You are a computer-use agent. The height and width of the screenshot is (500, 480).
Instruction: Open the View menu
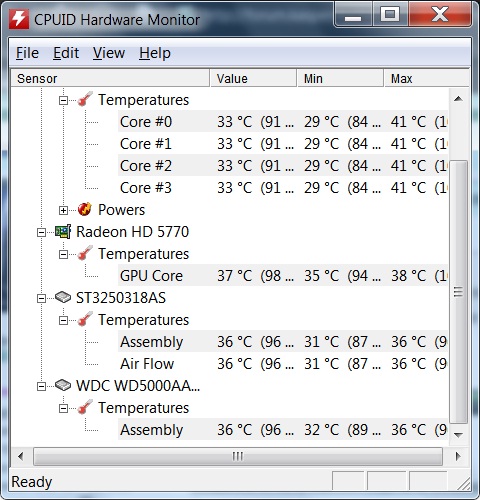pos(109,53)
